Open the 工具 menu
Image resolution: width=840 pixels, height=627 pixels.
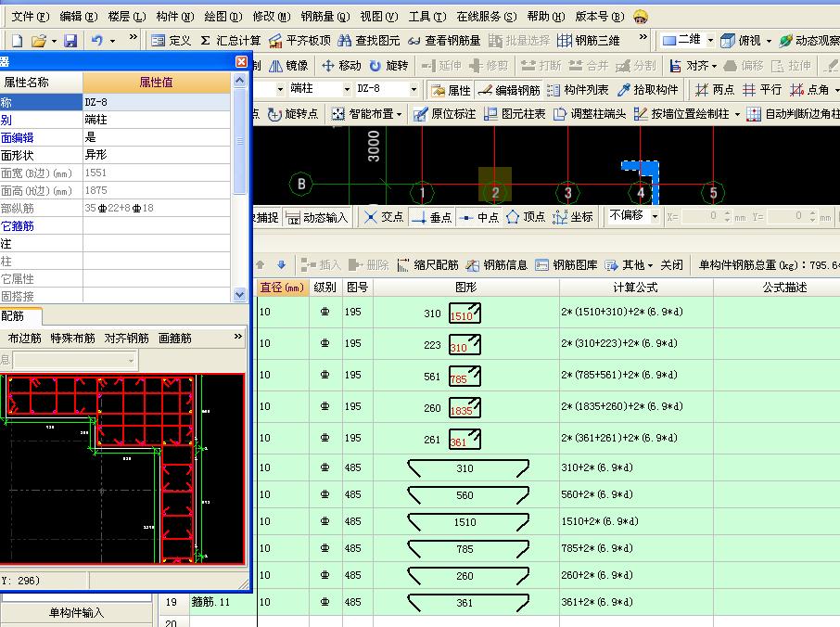(x=427, y=17)
